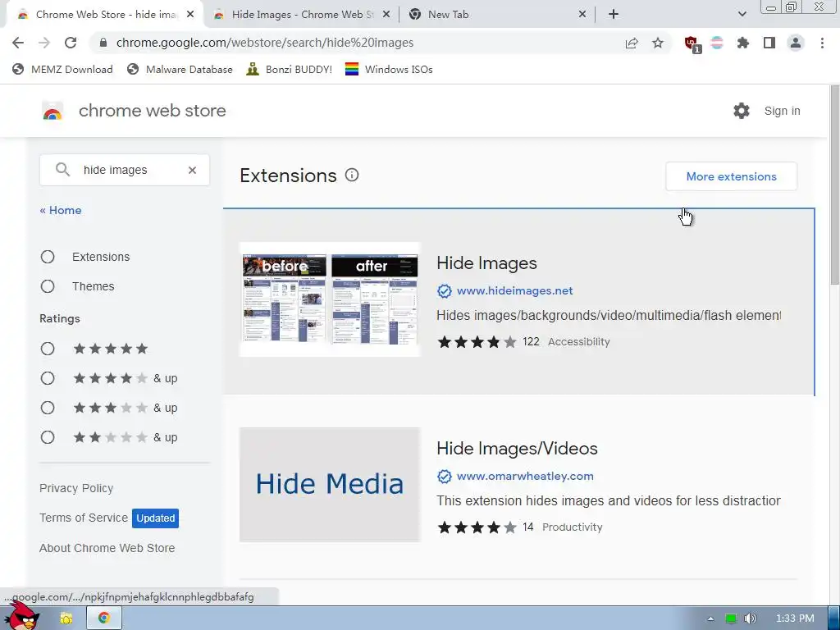Filter by five star rating

click(48, 349)
